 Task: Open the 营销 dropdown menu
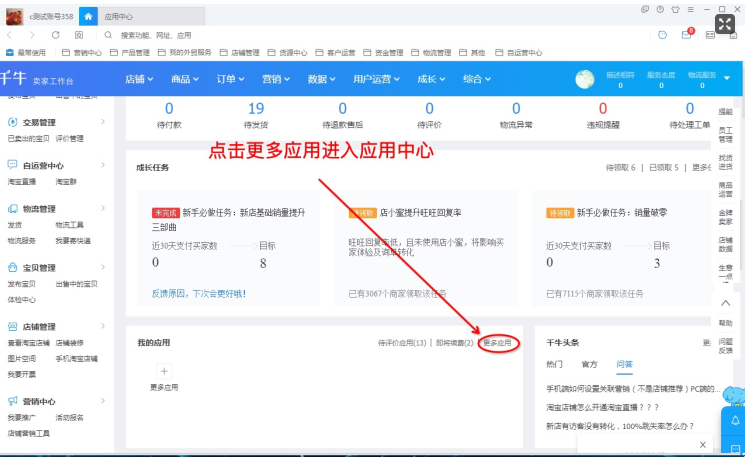[x=276, y=79]
